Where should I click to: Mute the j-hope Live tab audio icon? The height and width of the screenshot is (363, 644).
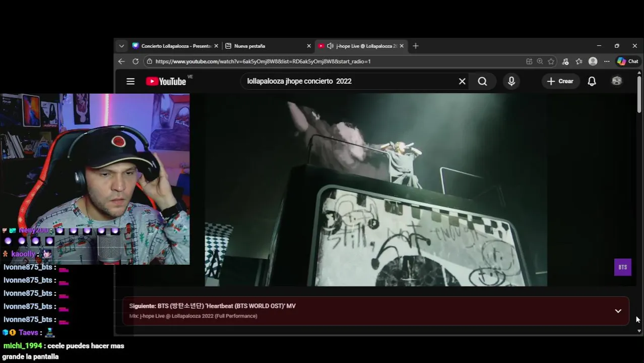coord(330,46)
